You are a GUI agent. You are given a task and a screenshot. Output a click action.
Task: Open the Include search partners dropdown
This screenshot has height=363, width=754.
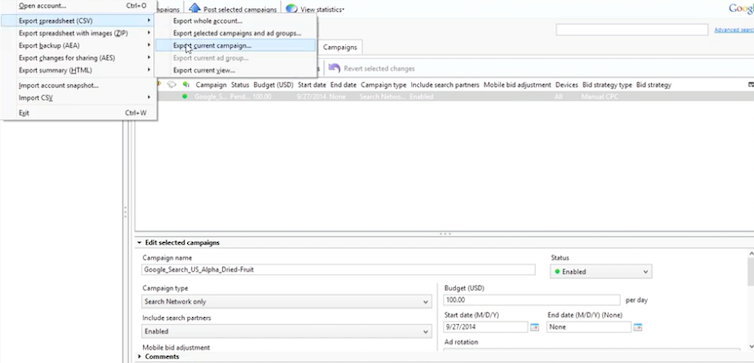click(x=287, y=331)
